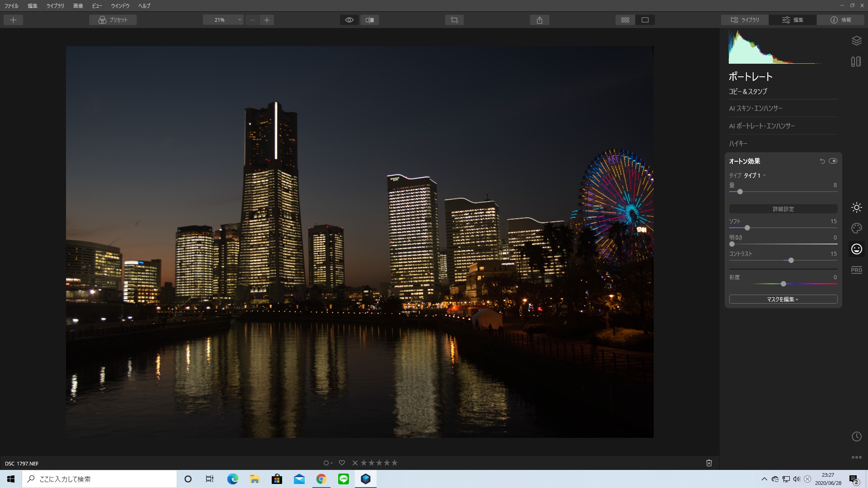Toggle the preview eye in toolbar

coord(349,20)
